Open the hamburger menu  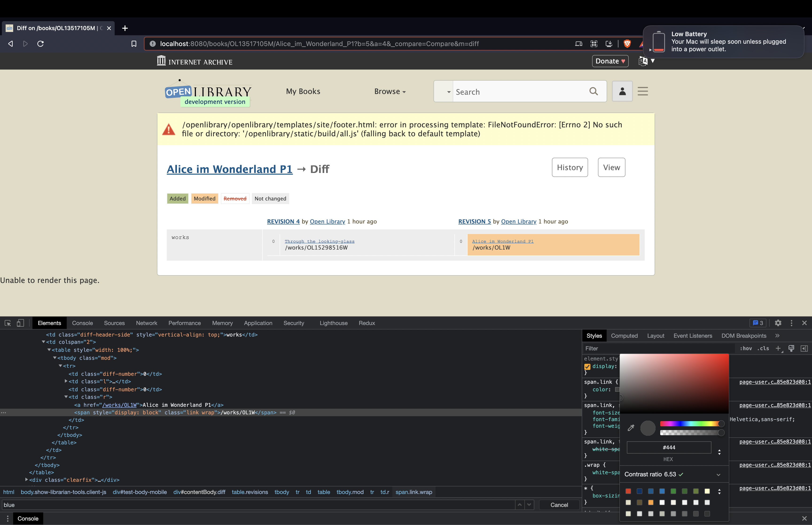[x=643, y=91]
